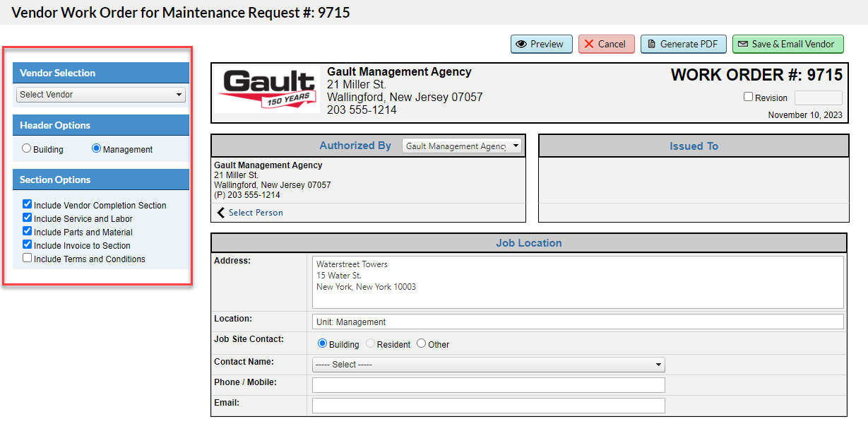Click the Address text area
This screenshot has height=424, width=868.
[x=578, y=282]
